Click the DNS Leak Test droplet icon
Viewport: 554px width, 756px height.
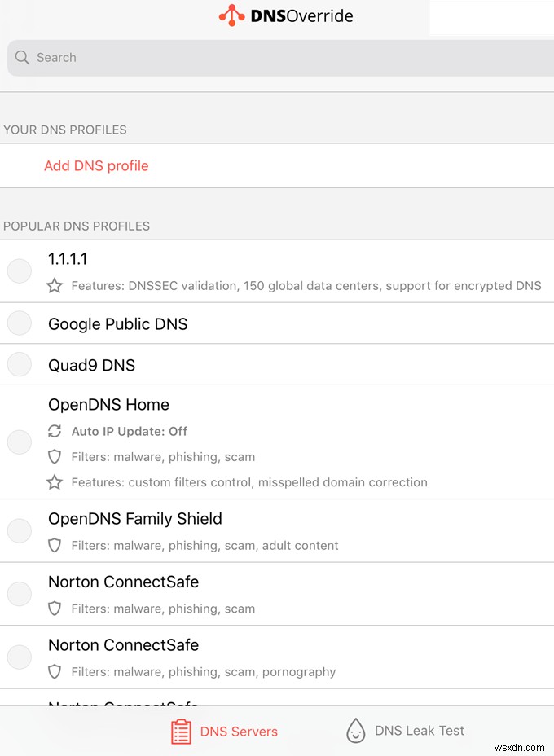tap(356, 731)
